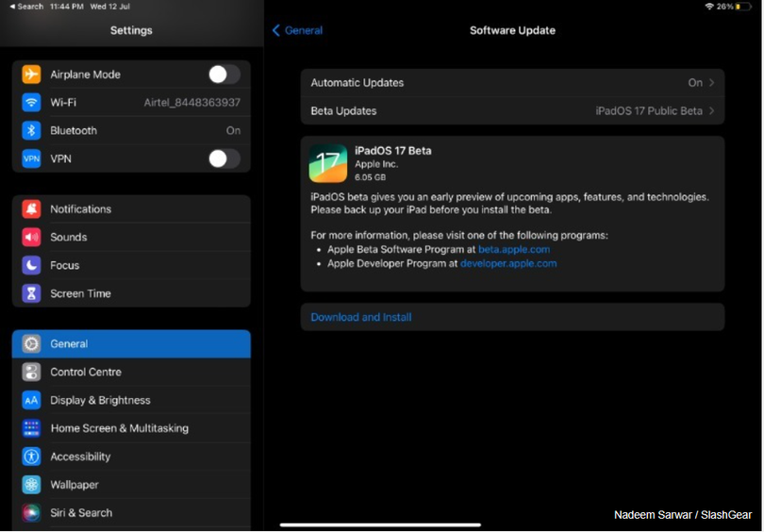Tap the Focus moon icon

coord(31,265)
